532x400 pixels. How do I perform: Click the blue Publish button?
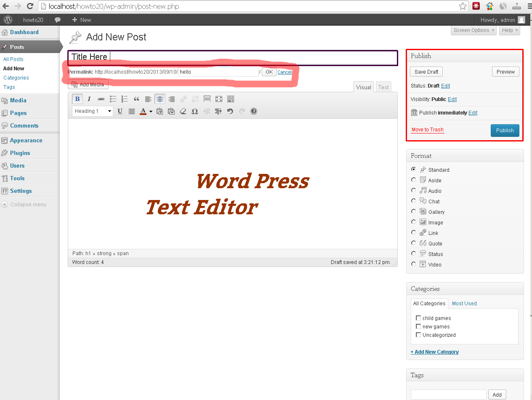[505, 130]
